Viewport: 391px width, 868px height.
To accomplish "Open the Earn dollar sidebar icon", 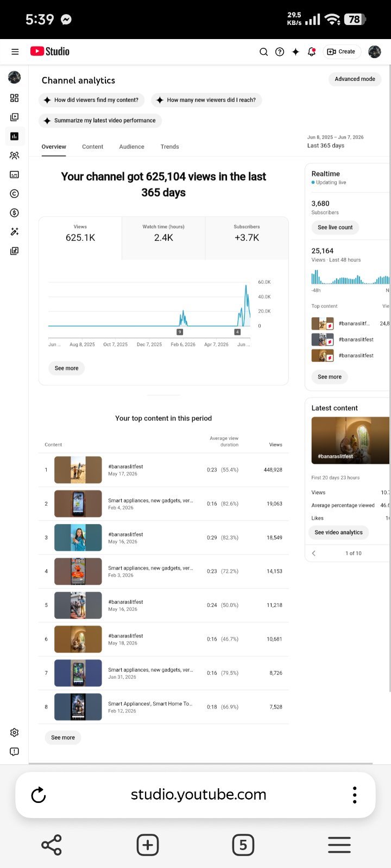I will [x=15, y=213].
